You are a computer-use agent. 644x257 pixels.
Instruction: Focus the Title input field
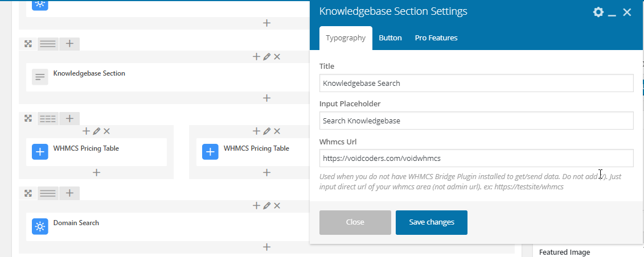pos(476,83)
